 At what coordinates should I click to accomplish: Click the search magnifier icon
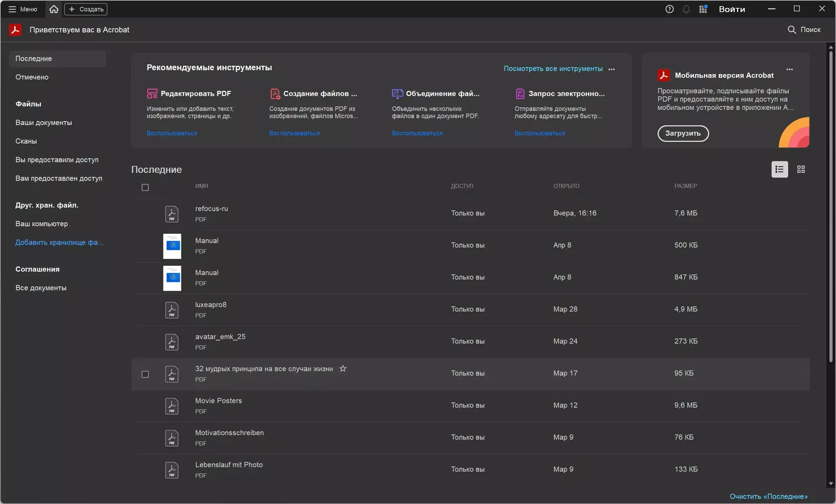coord(792,30)
